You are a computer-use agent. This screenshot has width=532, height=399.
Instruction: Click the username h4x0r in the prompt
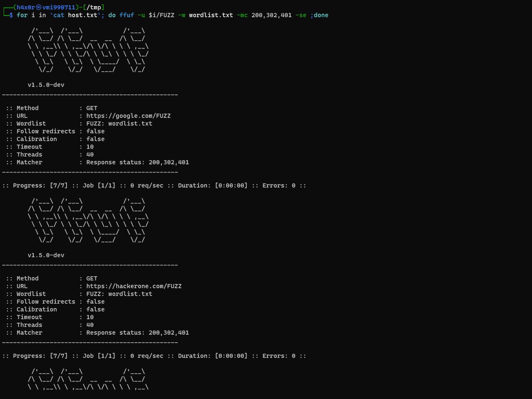click(26, 7)
